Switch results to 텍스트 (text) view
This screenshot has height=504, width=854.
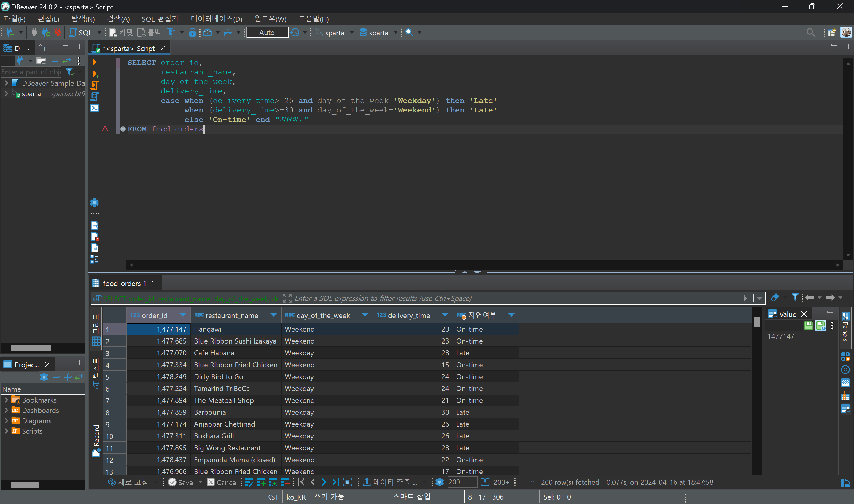point(96,373)
